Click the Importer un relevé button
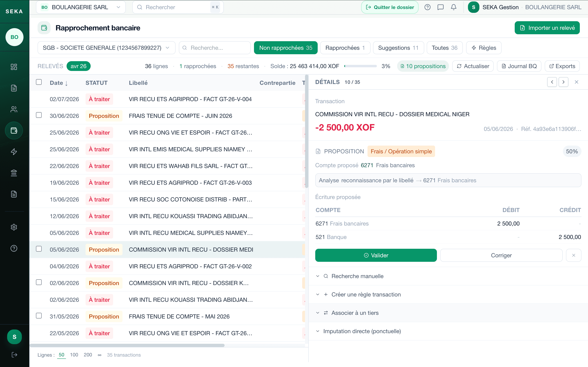The image size is (588, 367). point(547,28)
